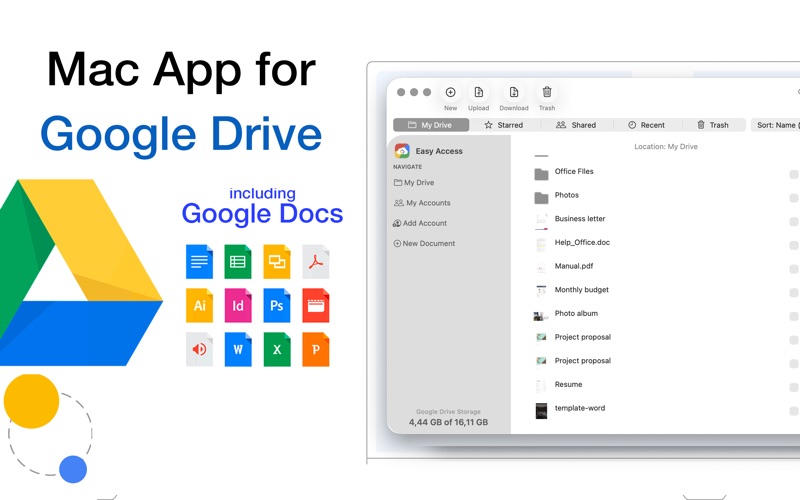Viewport: 800px width, 500px height.
Task: Click the Trash toolbar icon
Action: click(547, 92)
